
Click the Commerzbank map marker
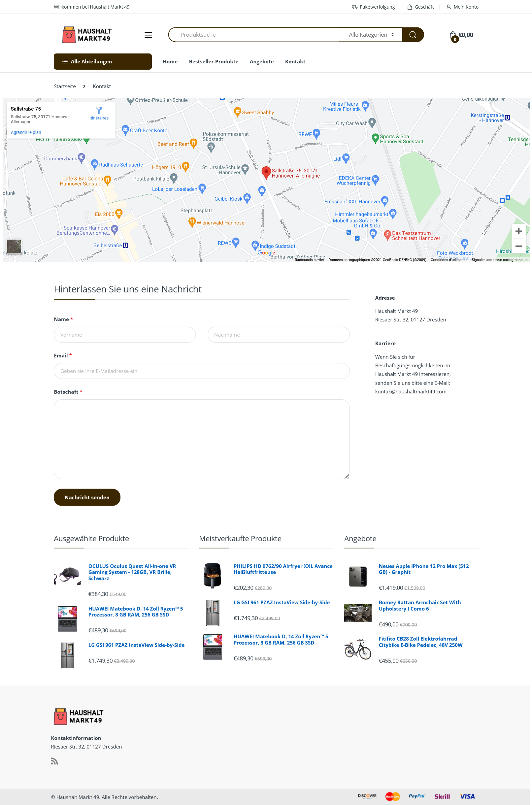[81, 158]
